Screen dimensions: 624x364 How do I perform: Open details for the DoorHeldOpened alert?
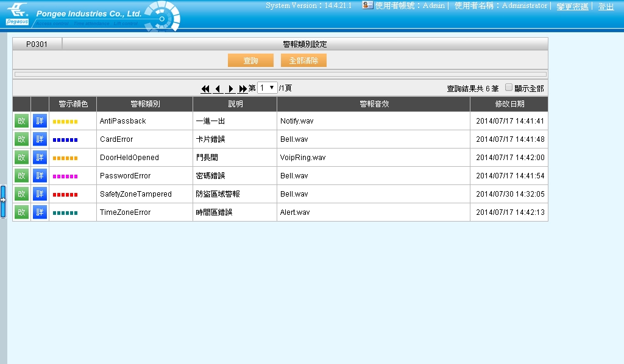(39, 157)
